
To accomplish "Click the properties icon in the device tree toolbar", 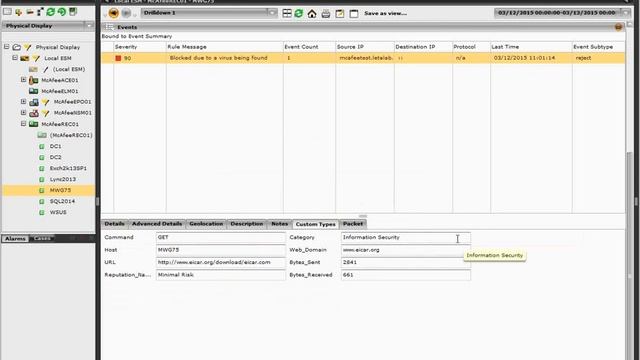I will (x=7, y=12).
